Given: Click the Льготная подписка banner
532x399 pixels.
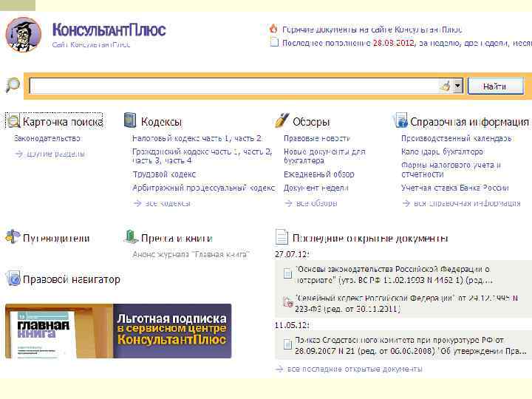Looking at the screenshot, I should [x=118, y=331].
